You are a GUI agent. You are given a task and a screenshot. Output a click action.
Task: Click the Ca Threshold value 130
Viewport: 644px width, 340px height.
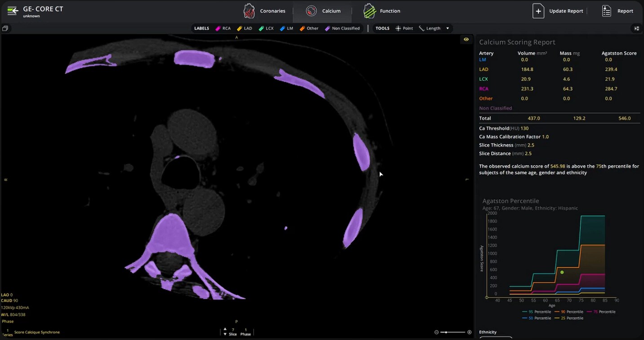(x=524, y=128)
